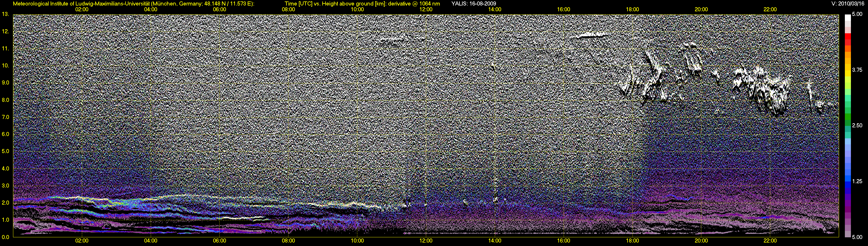This screenshot has height=246, width=868.
Task: Click the cloud structure near 22:00 at 8 km
Action: coord(762,91)
